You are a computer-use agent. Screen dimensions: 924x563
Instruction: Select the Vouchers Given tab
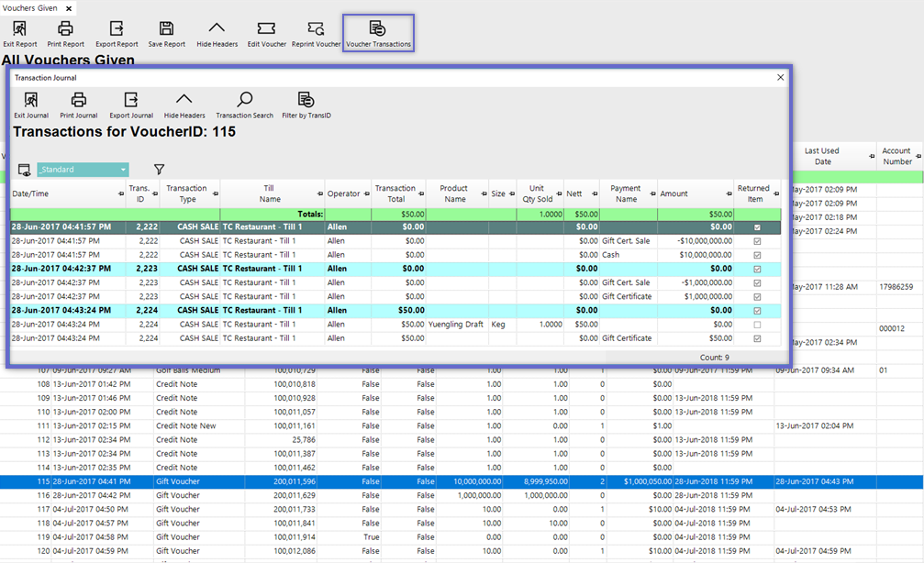pos(31,7)
